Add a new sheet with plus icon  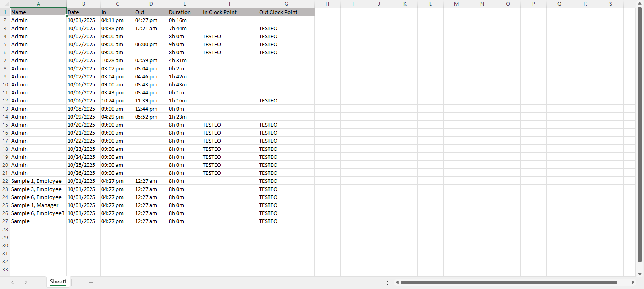(91, 282)
